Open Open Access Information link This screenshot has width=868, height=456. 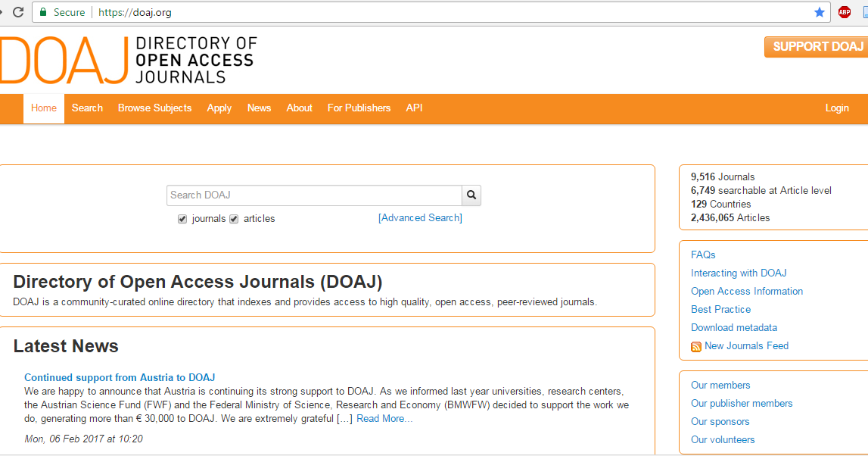(x=747, y=292)
